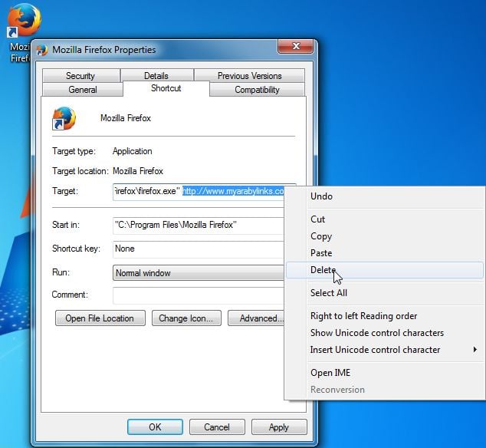
Task: Select the Shortcut tab
Action: (x=166, y=88)
